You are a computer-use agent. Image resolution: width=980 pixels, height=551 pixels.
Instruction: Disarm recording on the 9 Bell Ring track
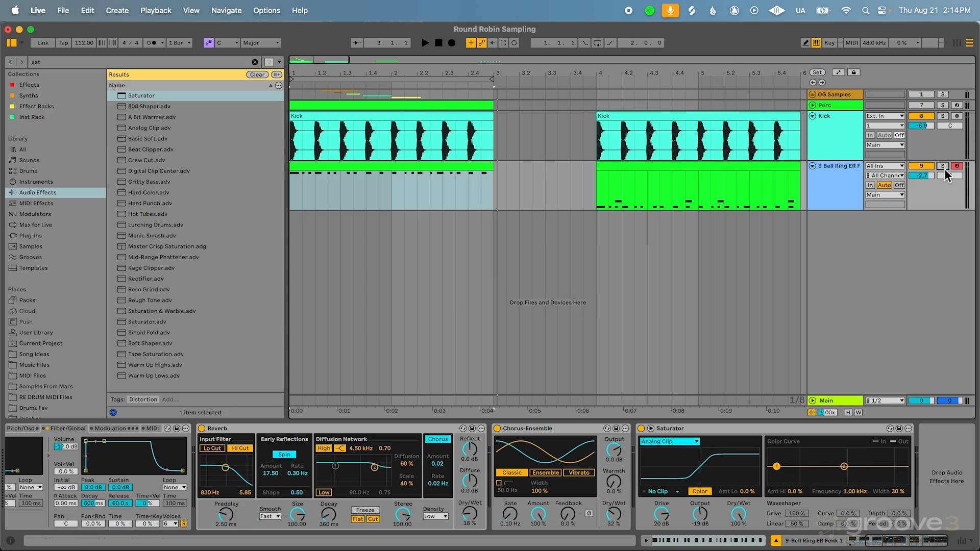tap(957, 165)
